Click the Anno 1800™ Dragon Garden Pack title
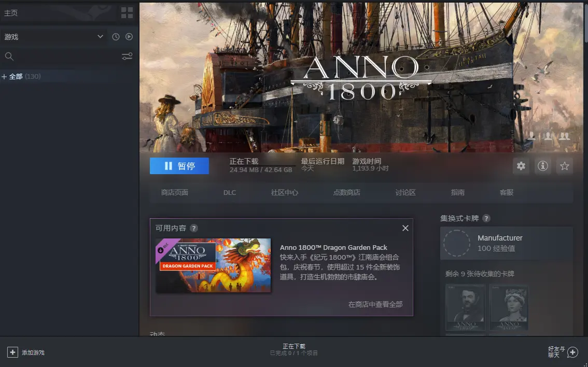This screenshot has height=367, width=588. [x=333, y=247]
